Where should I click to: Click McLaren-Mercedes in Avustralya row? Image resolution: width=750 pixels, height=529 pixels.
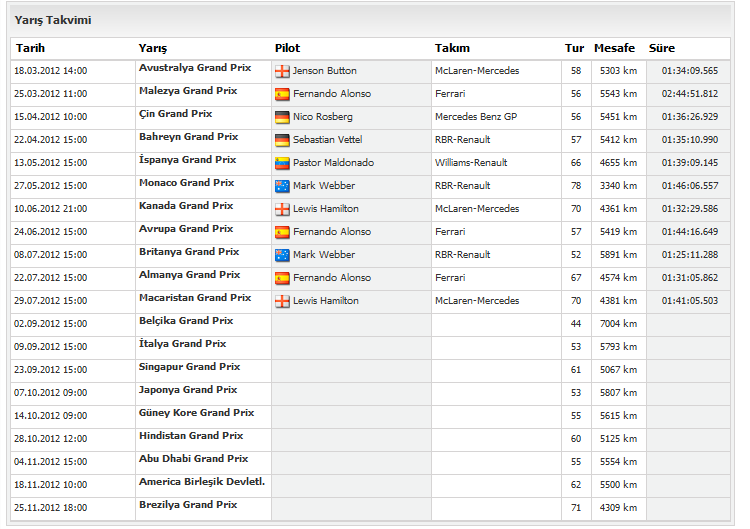pos(477,71)
